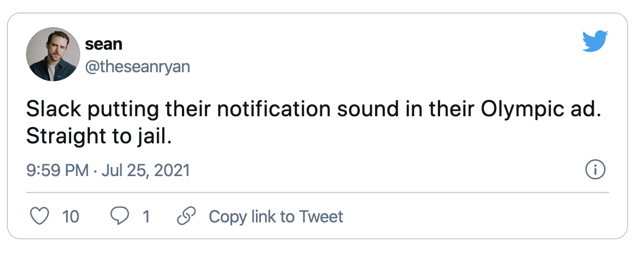Click the chain link icon

186,216
